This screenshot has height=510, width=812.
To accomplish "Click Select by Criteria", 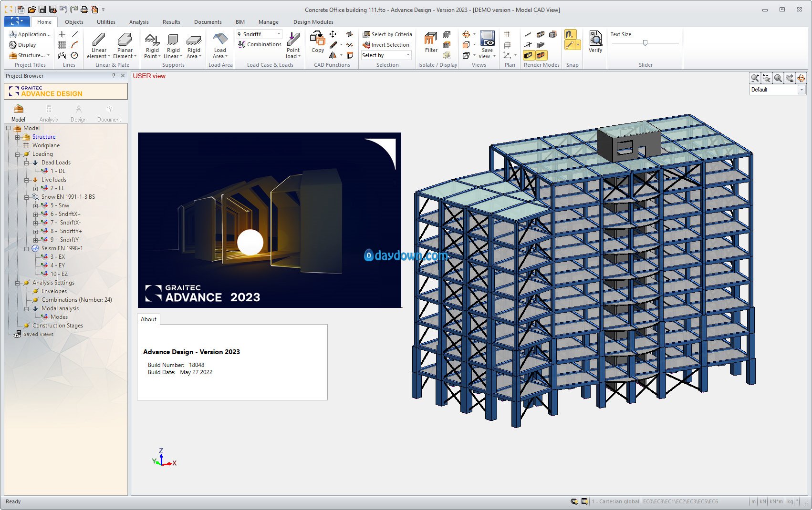I will (x=387, y=34).
